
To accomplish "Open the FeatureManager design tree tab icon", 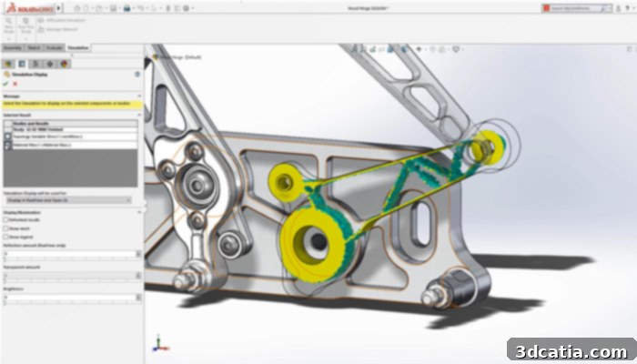I will click(8, 64).
